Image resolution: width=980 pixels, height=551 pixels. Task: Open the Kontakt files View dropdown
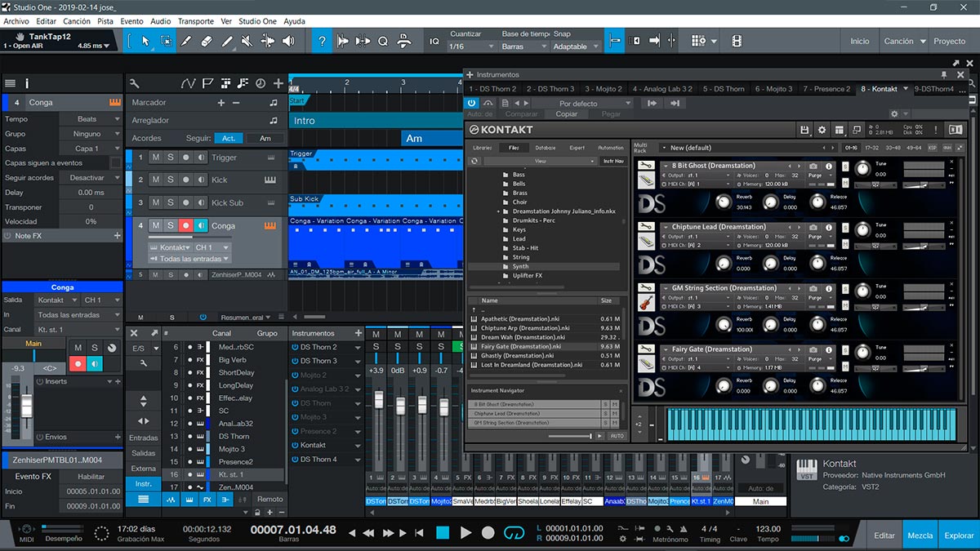pyautogui.click(x=541, y=162)
